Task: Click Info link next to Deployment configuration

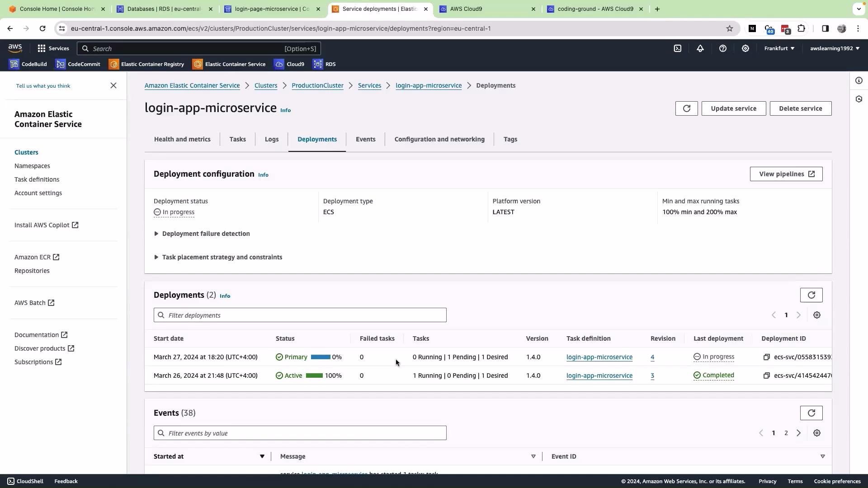Action: coord(263,175)
